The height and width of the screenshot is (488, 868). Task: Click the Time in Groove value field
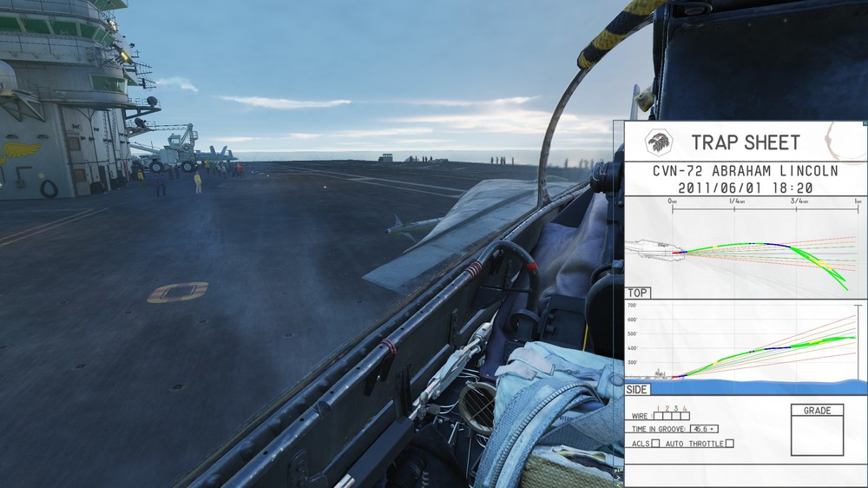[704, 429]
